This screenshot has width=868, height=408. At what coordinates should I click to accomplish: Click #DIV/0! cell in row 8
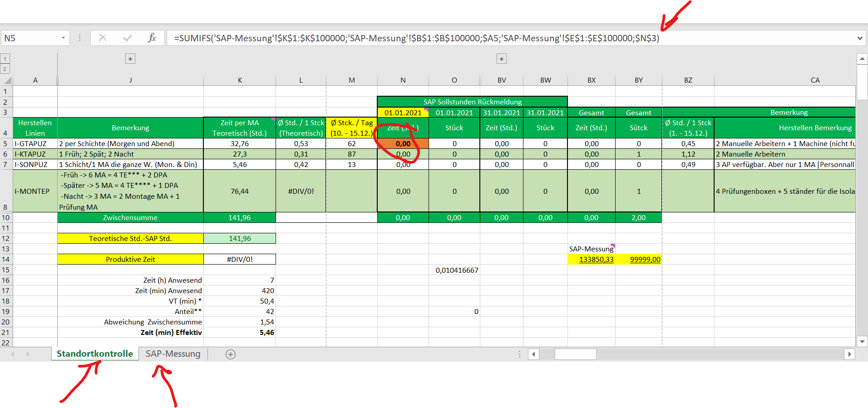pyautogui.click(x=301, y=191)
